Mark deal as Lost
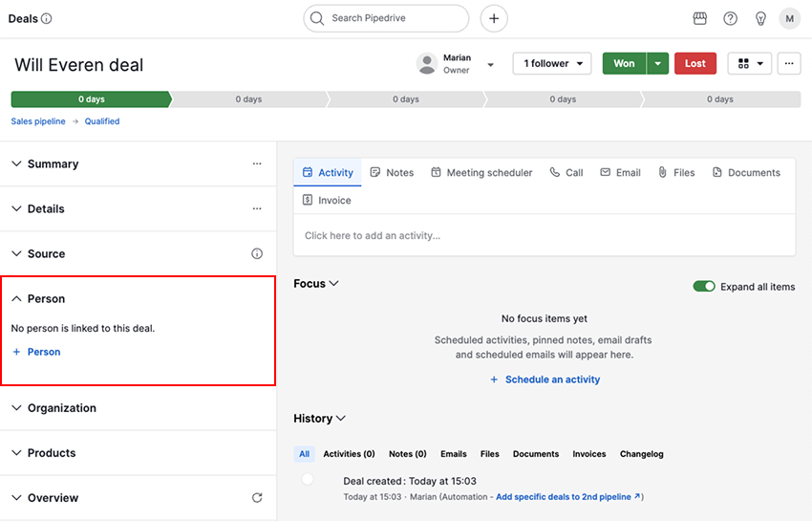This screenshot has height=521, width=812. click(694, 63)
